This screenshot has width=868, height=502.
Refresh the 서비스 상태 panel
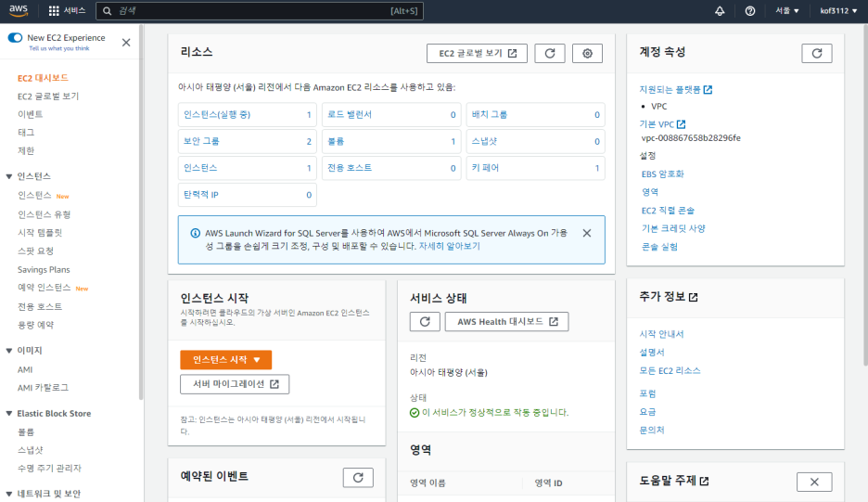point(425,321)
